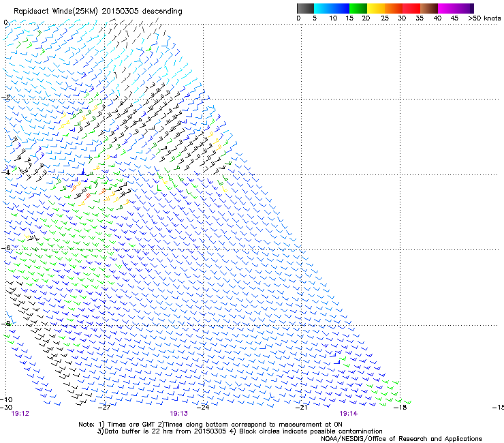Click the purple time stamp '19:14'

click(349, 414)
